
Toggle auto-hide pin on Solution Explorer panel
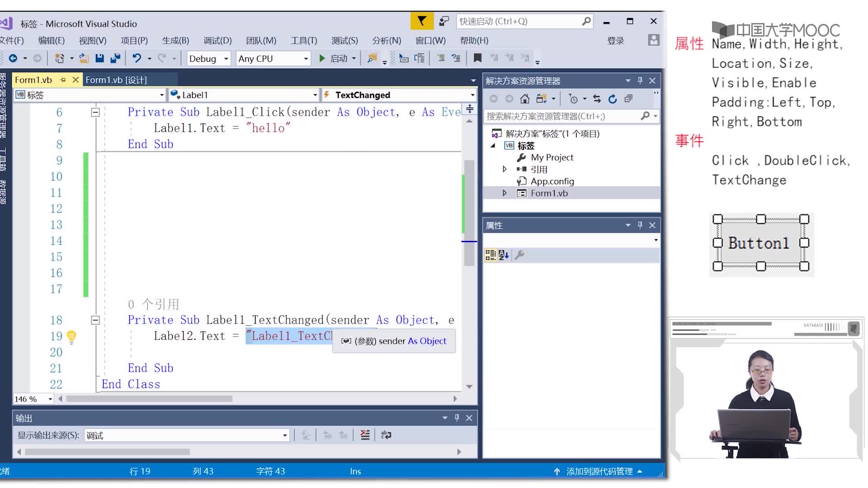(640, 80)
